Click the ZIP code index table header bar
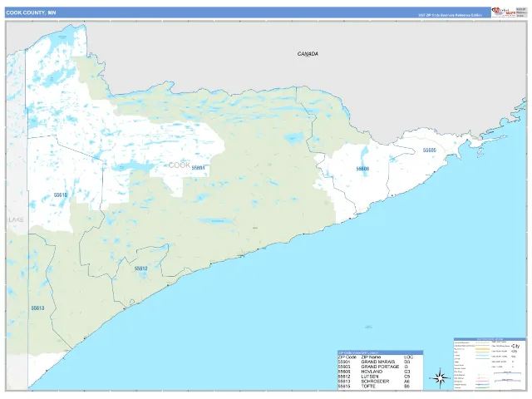This screenshot has width=532, height=399. tap(381, 352)
